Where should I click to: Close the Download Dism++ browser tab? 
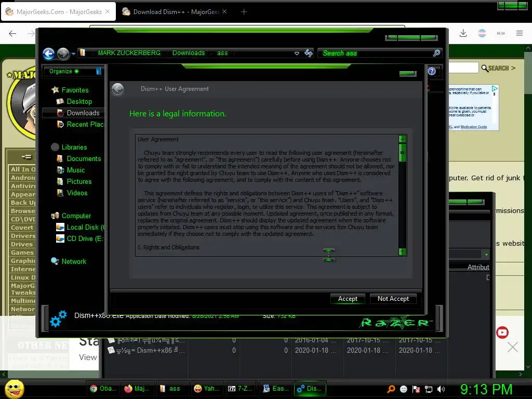coord(224,12)
